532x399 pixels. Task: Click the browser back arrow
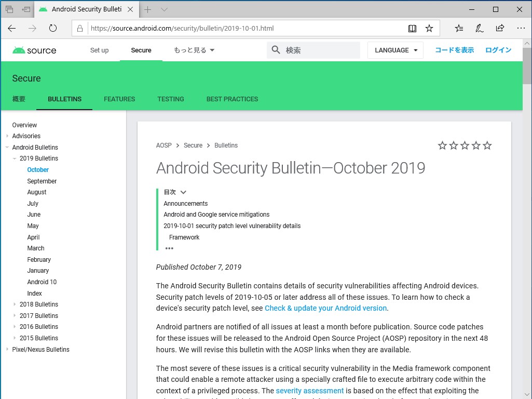[x=12, y=29]
